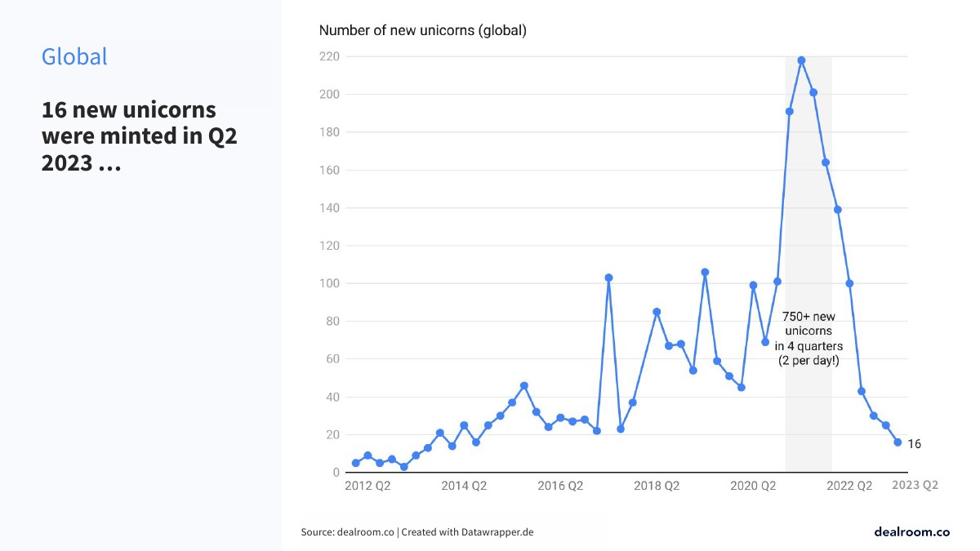Viewport: 980px width, 551px height.
Task: Select the 2012 Q2 axis label
Action: (367, 486)
